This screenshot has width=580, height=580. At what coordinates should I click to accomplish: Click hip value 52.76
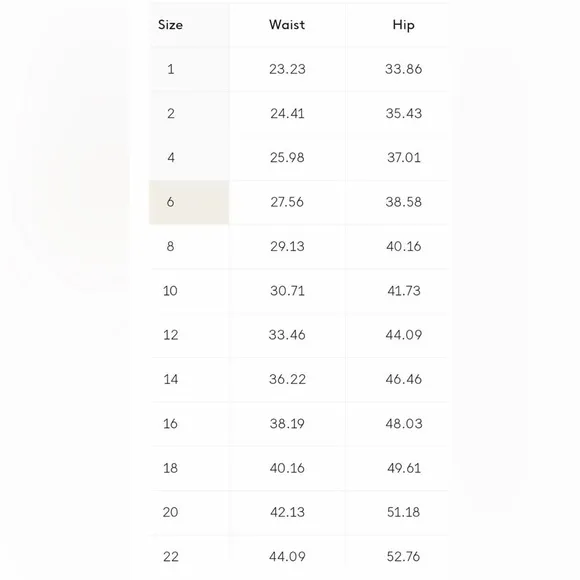(404, 557)
